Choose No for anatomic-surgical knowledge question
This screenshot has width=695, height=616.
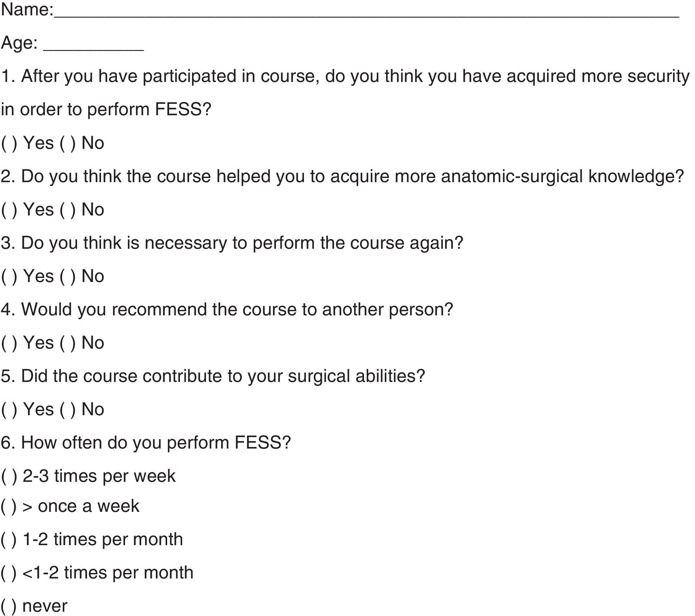pos(68,210)
